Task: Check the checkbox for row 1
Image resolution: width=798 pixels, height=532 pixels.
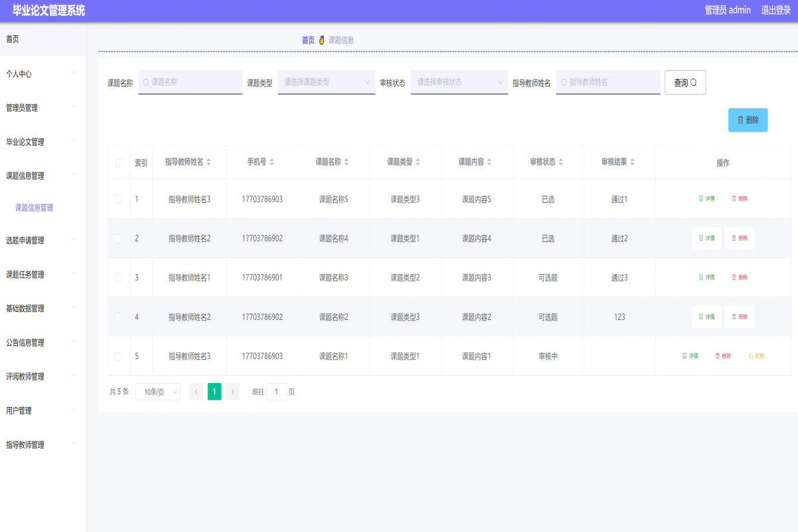Action: (x=118, y=199)
